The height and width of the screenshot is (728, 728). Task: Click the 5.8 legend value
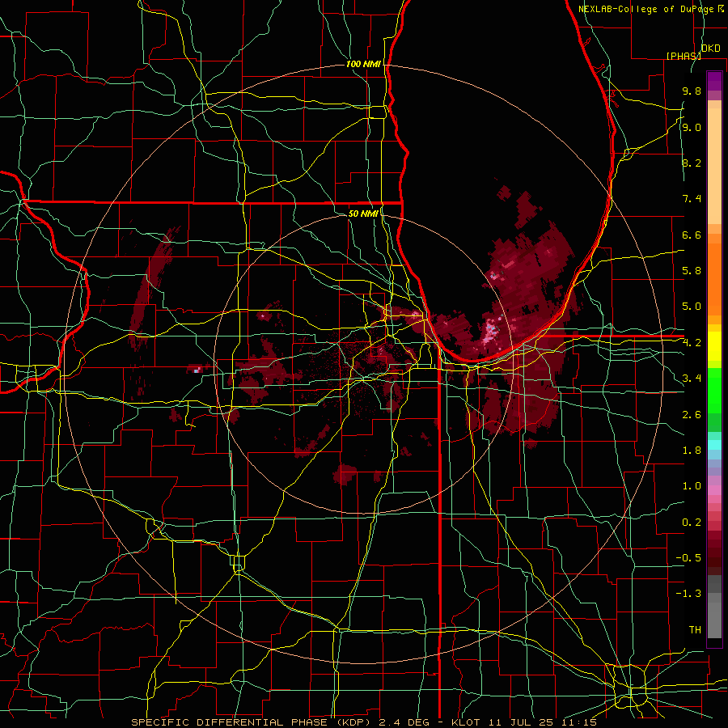coord(692,271)
